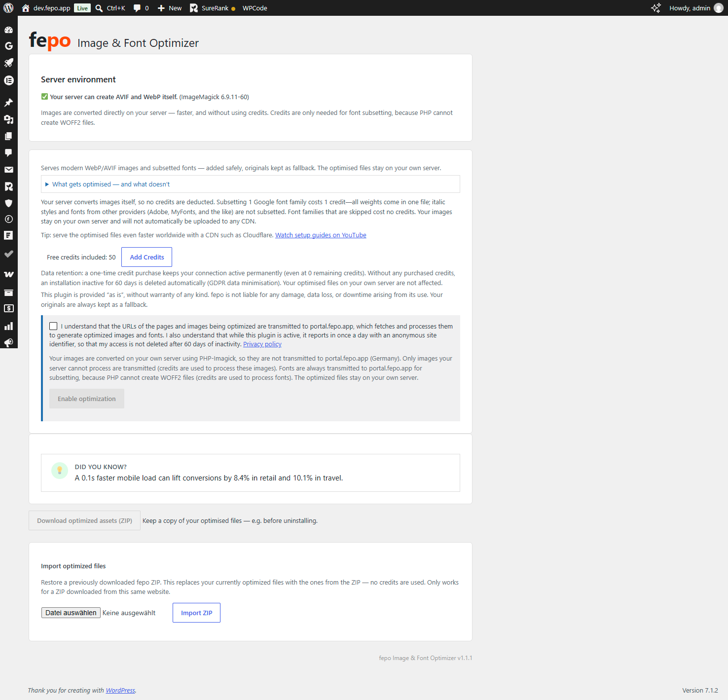Click the dollar payments icon in sidebar

[8, 308]
